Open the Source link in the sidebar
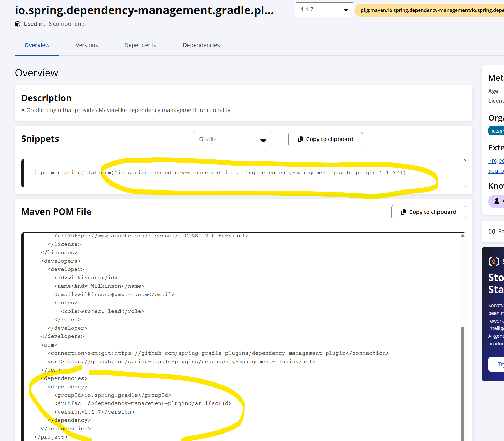The image size is (504, 441). pos(496,171)
